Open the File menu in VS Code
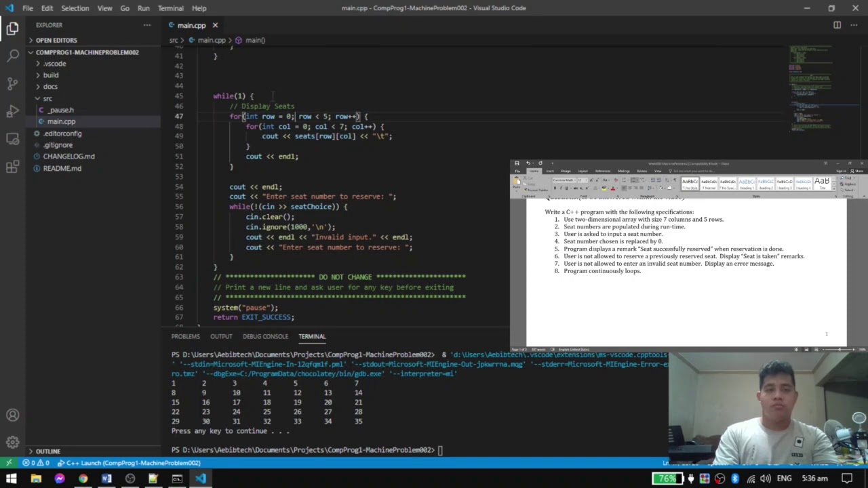Image resolution: width=868 pixels, height=488 pixels. 28,8
